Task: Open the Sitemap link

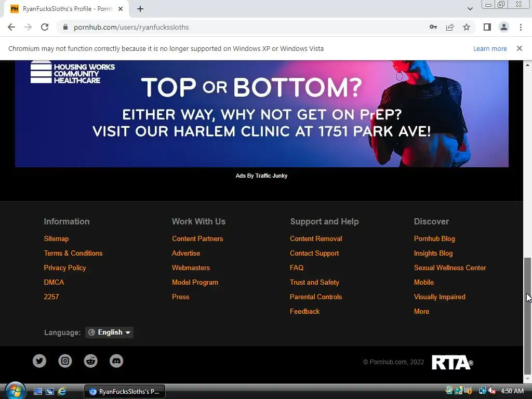Action: click(56, 238)
